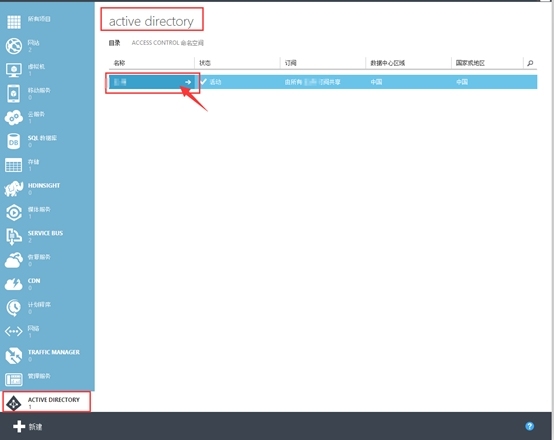
Task: Sort by the Status (状态) column header
Action: click(x=205, y=63)
